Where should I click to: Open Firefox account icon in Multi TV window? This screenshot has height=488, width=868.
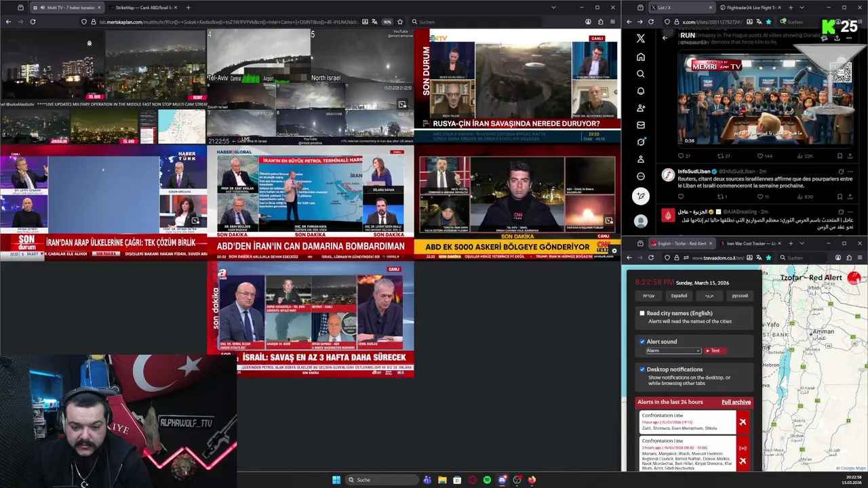[x=588, y=22]
